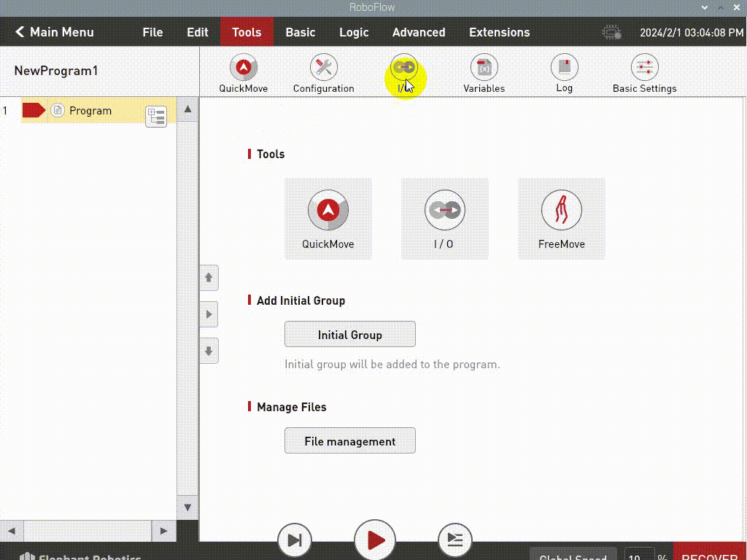Screen dimensions: 747x560
Task: Click the run-from-line playback button
Action: (455, 540)
